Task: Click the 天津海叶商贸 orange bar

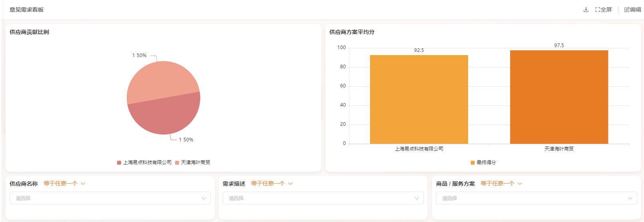Action: [559, 97]
